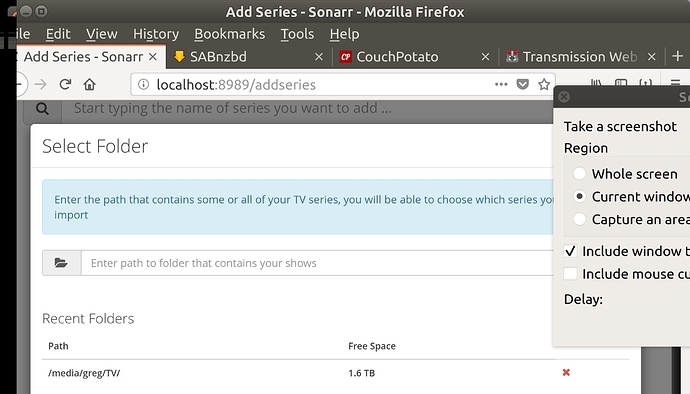Choose the Capture an area radio option
The height and width of the screenshot is (394, 690).
coord(579,219)
